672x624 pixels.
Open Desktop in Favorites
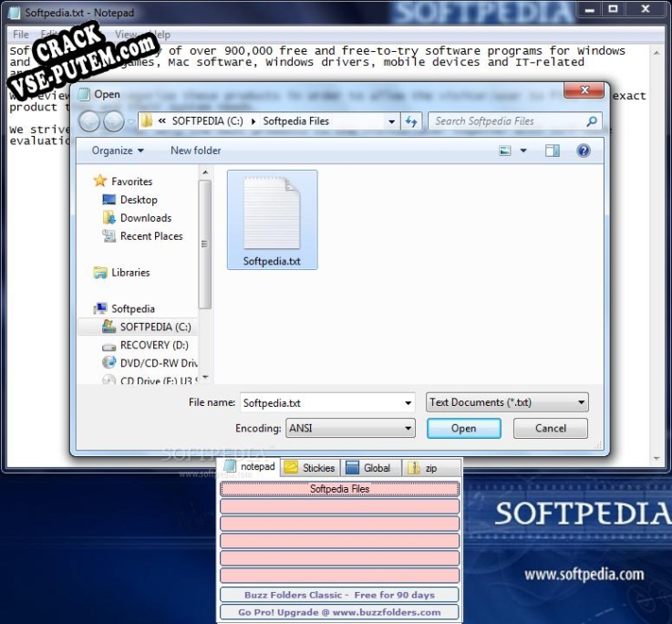pyautogui.click(x=138, y=200)
